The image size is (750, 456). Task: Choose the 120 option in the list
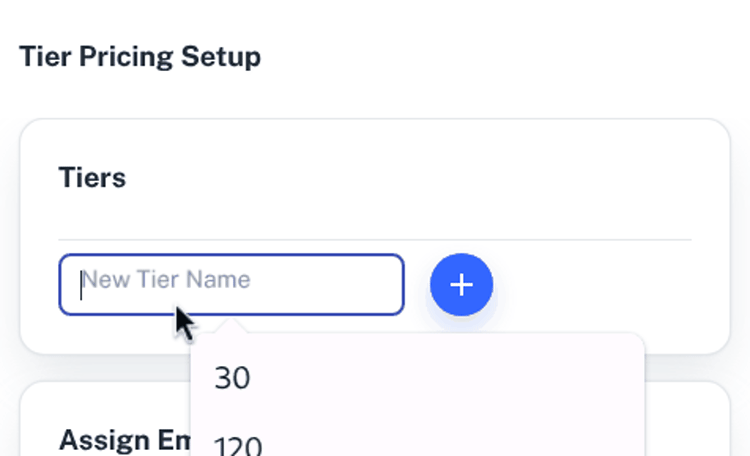(x=238, y=445)
